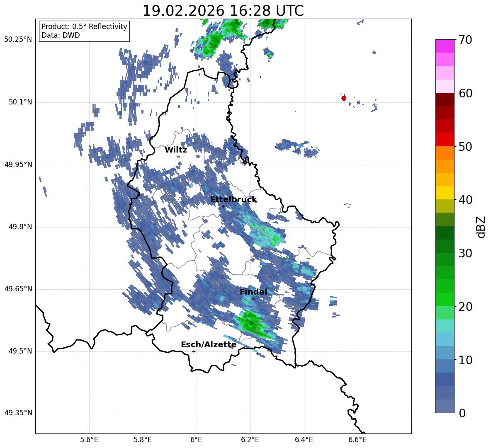The image size is (491, 448).
Task: Click the 49.8°N latitude label
Action: tap(21, 227)
